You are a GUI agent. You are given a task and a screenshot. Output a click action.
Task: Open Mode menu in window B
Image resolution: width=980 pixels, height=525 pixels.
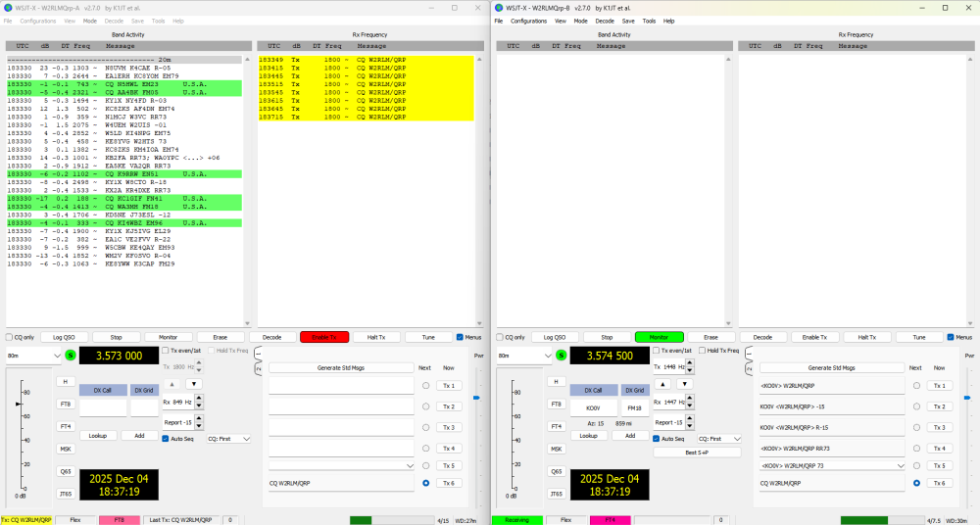pyautogui.click(x=580, y=21)
